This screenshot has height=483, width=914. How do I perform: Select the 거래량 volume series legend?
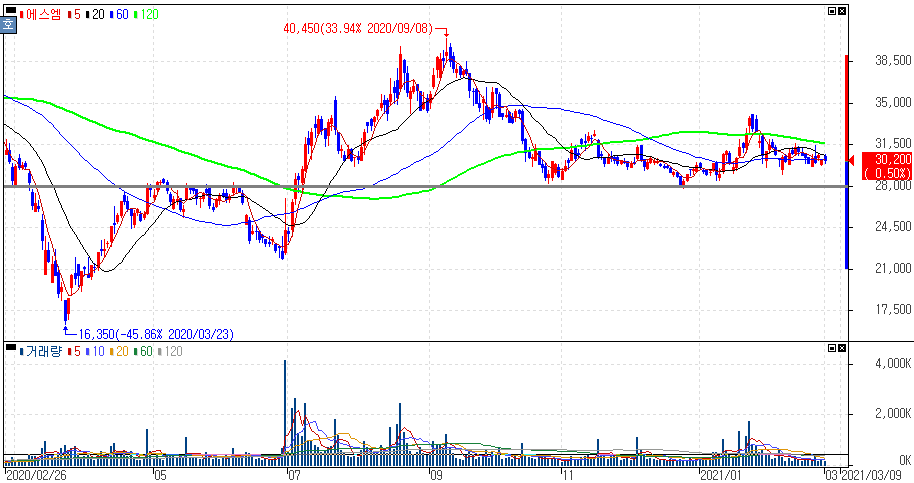click(41, 351)
